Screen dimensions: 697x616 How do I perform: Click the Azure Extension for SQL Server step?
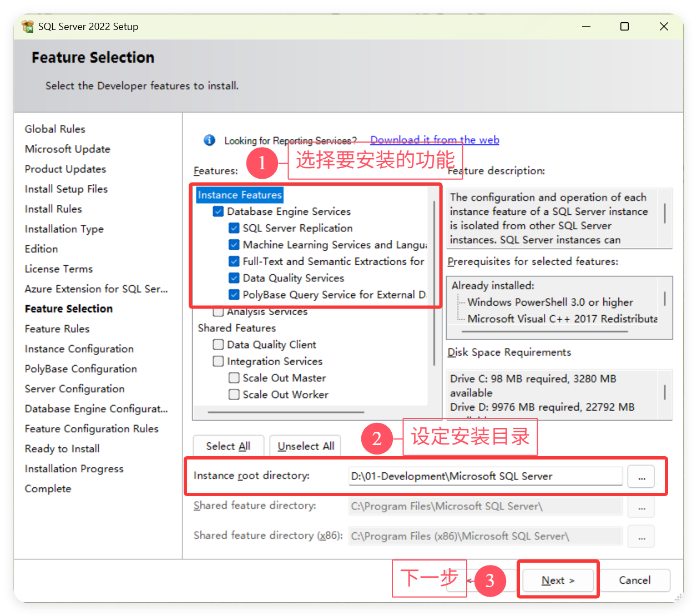coord(96,289)
